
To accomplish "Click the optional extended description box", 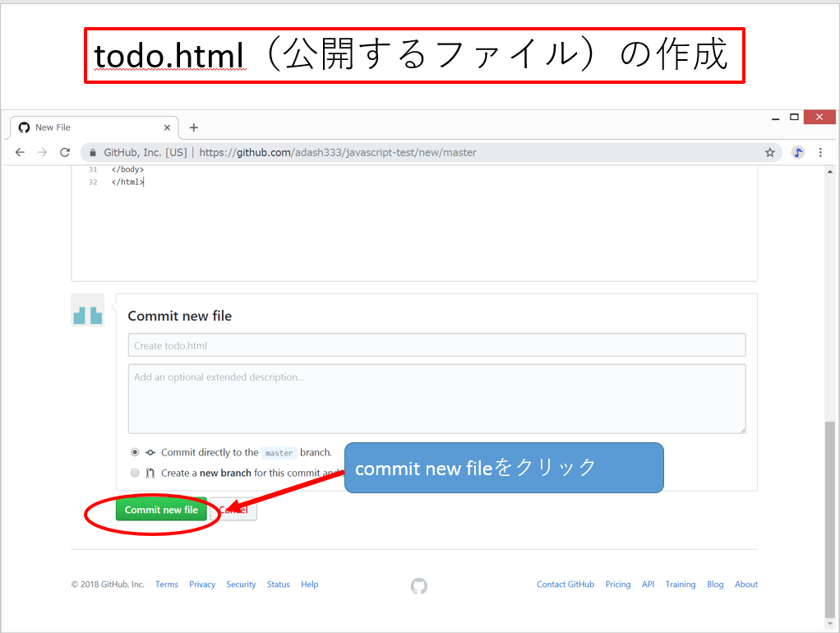I will tap(436, 399).
